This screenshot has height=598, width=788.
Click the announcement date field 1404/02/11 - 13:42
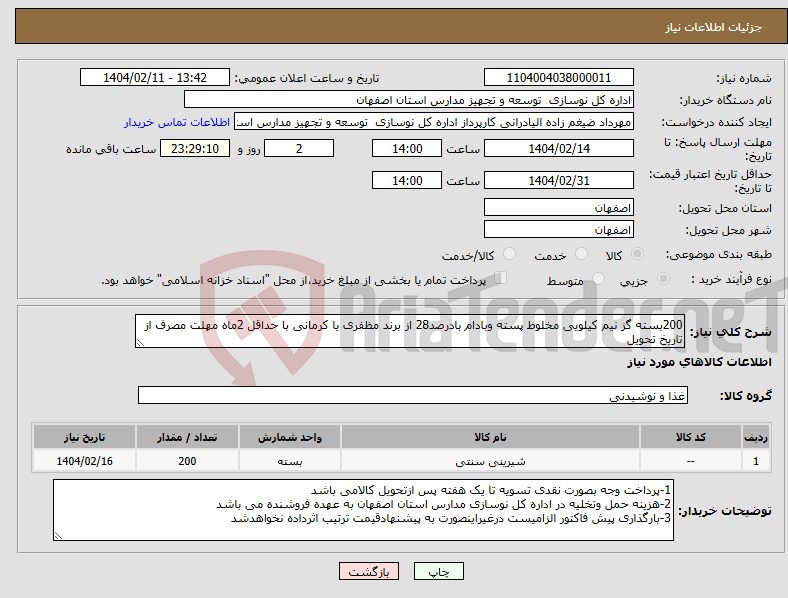(155, 78)
